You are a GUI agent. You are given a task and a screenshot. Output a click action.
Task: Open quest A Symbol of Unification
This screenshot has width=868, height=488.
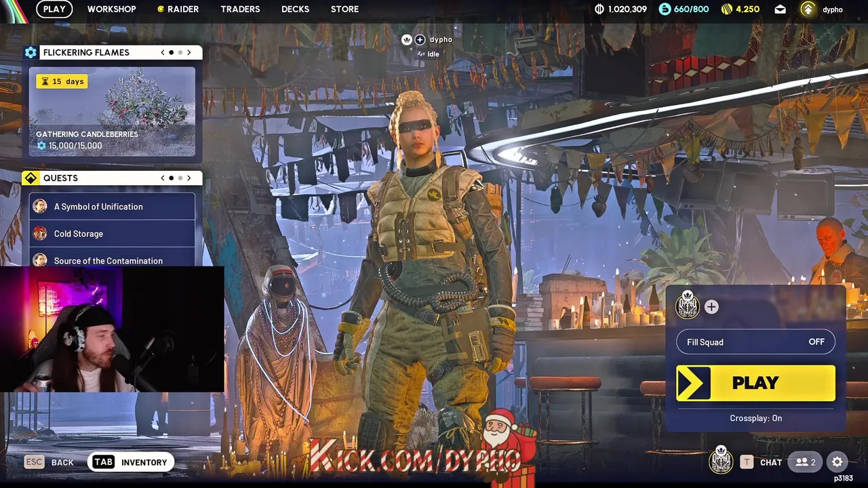click(112, 206)
